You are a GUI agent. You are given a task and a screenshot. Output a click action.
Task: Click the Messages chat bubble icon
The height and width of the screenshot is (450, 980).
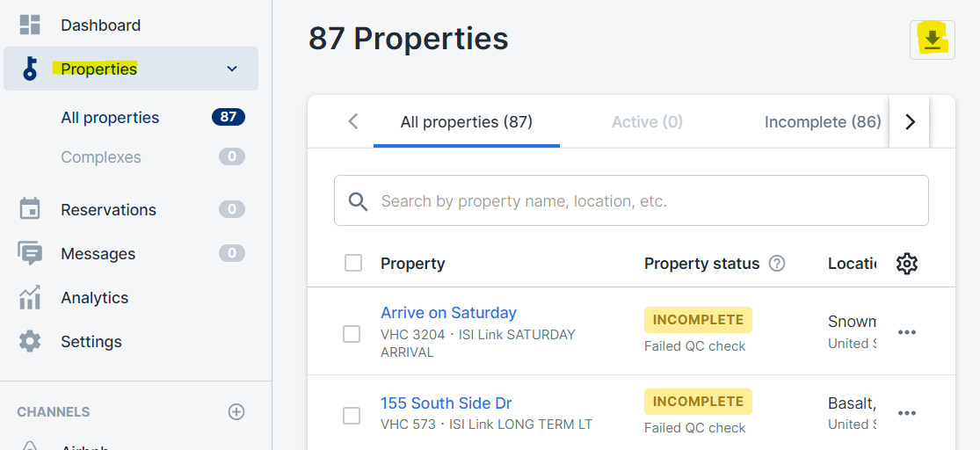click(29, 254)
